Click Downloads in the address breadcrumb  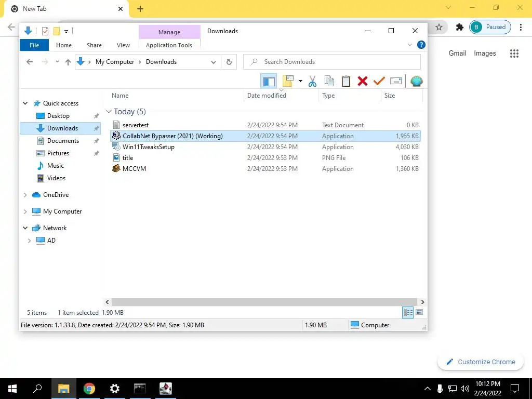(x=161, y=62)
